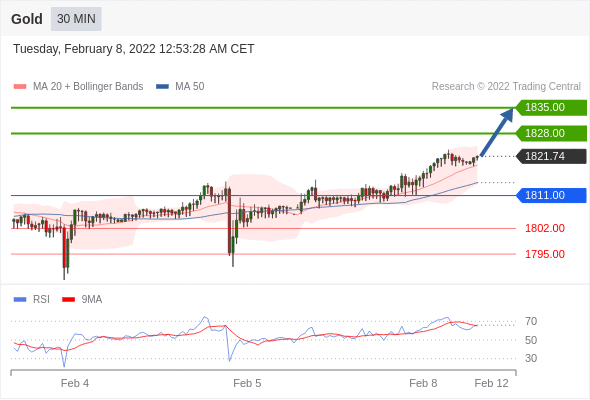Viewport: 590px width, 400px height.
Task: Toggle the MA 20 + Bollinger Bands legend
Action: (x=78, y=87)
